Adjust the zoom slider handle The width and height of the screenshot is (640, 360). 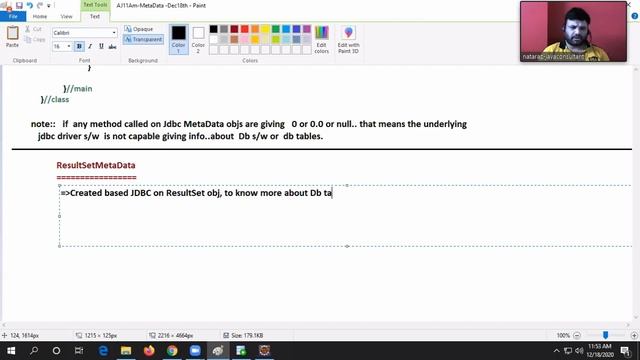(x=605, y=335)
